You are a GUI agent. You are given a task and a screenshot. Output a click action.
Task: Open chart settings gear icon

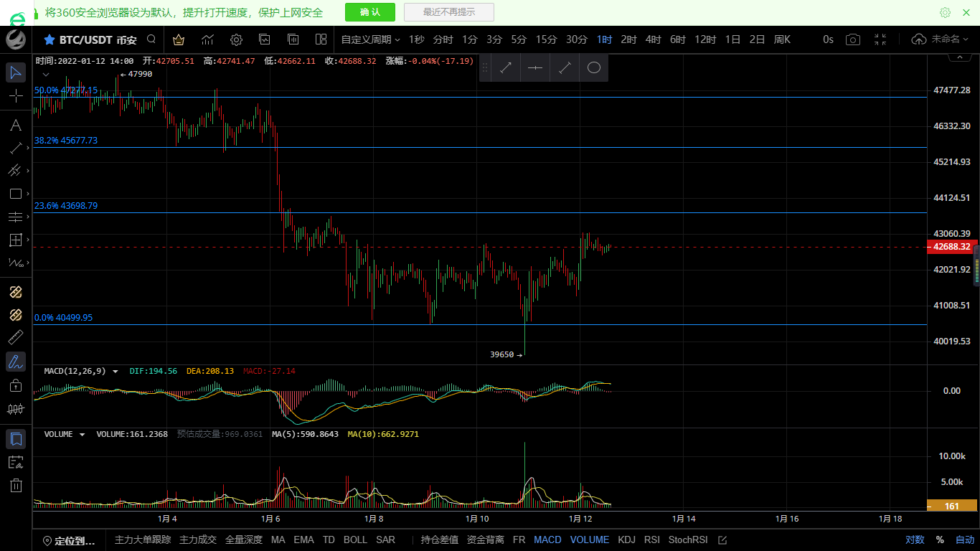point(236,39)
